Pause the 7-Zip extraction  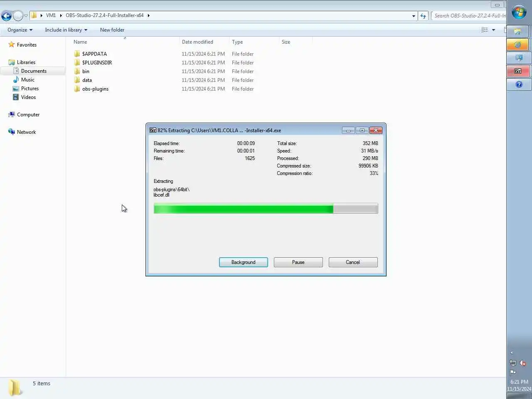(298, 262)
